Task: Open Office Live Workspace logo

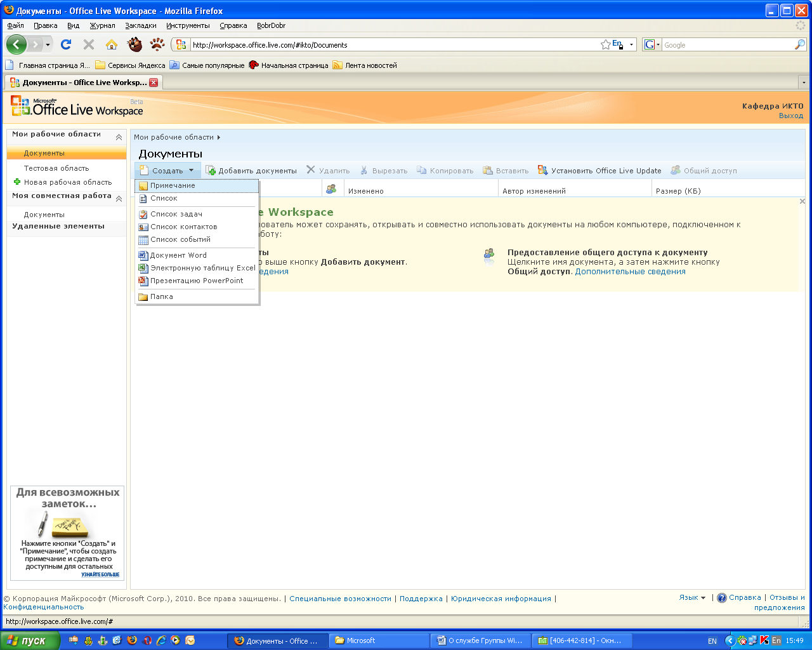Action: click(77, 107)
